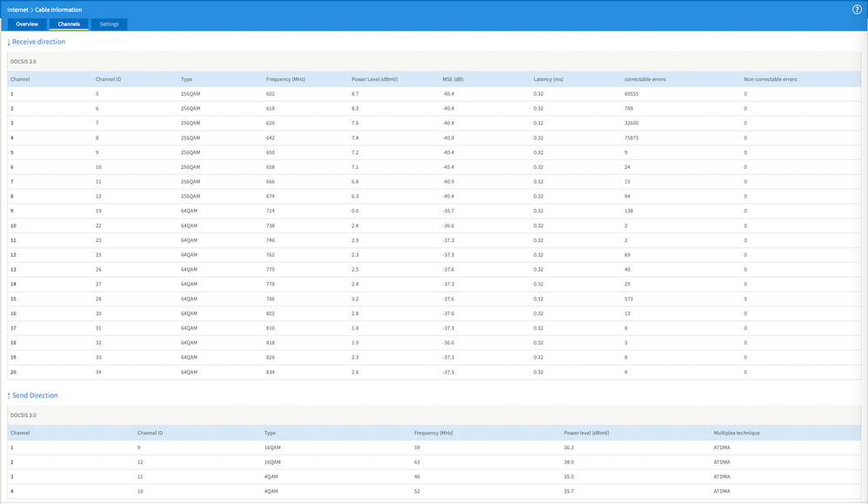Select the Channels tab

point(69,24)
